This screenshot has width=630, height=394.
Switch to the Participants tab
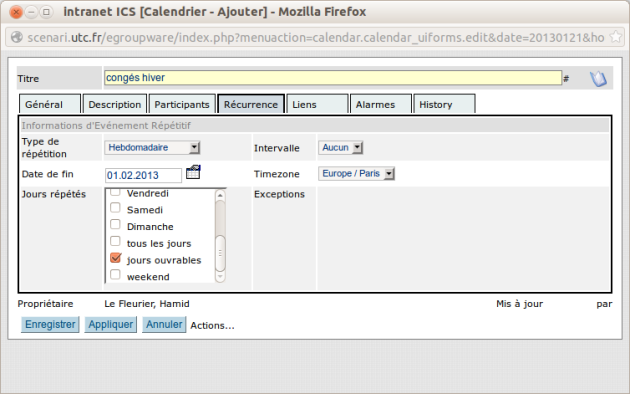tap(182, 104)
